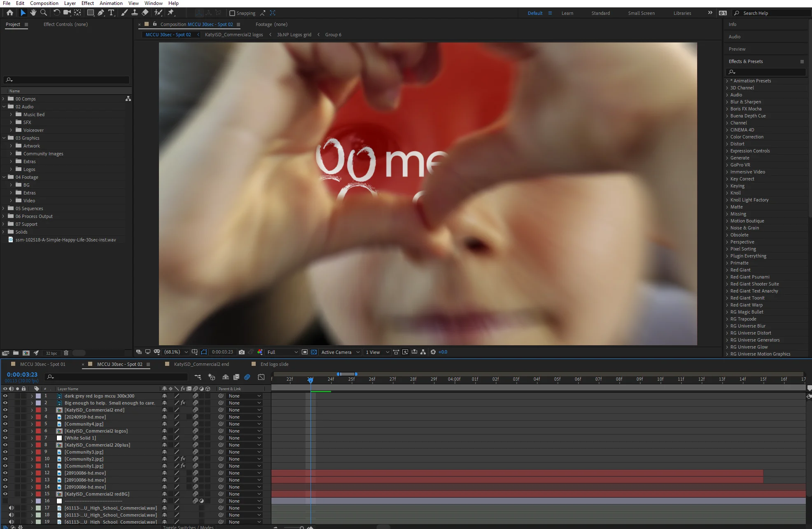
Task: Select the Horizontal Type tool
Action: [x=111, y=13]
